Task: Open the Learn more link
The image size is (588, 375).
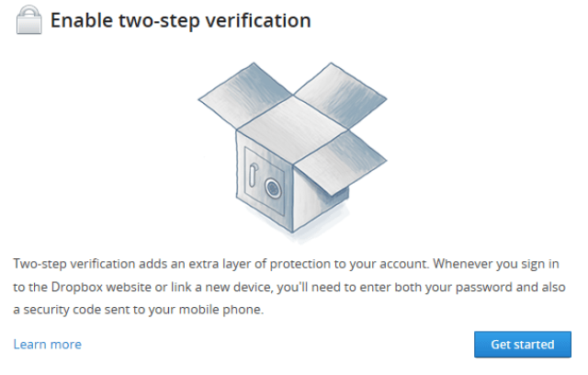Action: [47, 345]
